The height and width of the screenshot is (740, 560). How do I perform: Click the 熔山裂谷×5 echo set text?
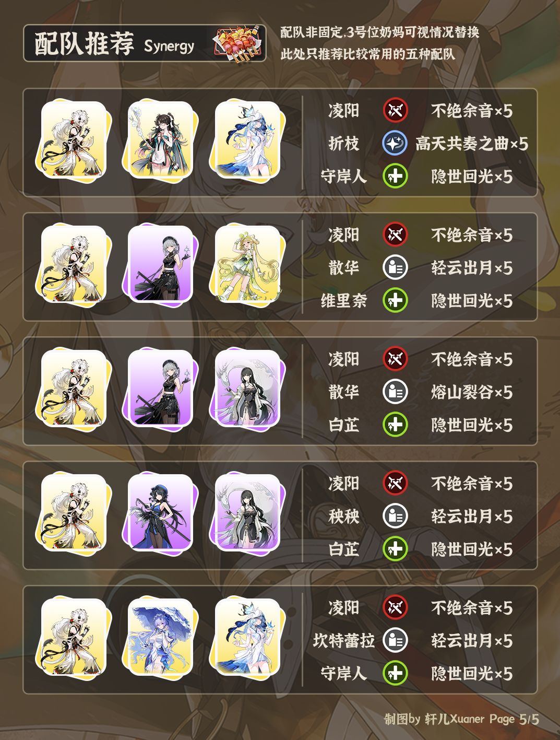[472, 392]
